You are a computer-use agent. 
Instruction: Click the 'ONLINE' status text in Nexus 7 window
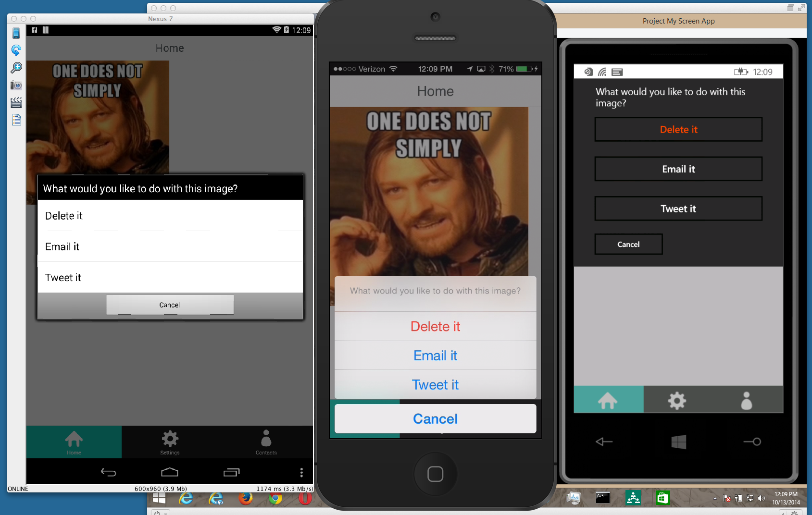[x=18, y=489]
